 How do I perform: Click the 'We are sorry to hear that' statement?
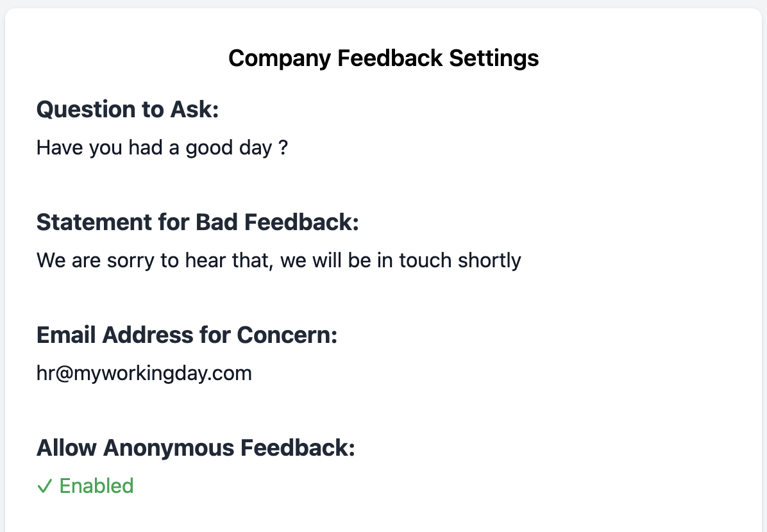coord(278,260)
